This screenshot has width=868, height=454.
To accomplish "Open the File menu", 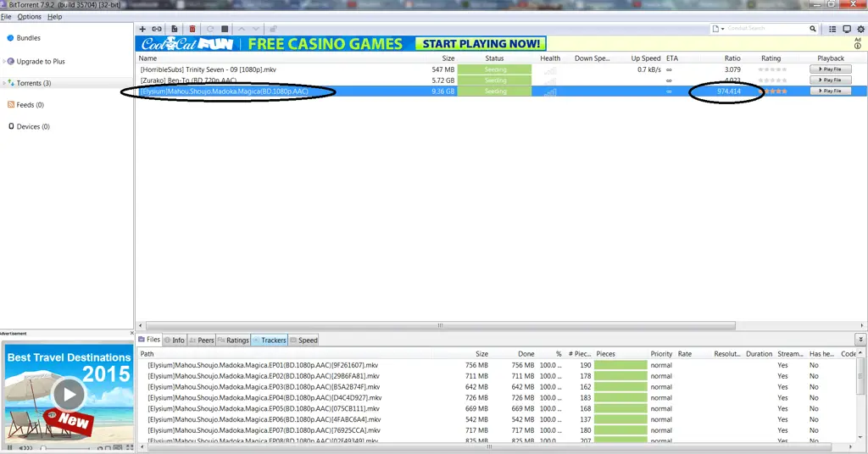I will click(x=6, y=17).
